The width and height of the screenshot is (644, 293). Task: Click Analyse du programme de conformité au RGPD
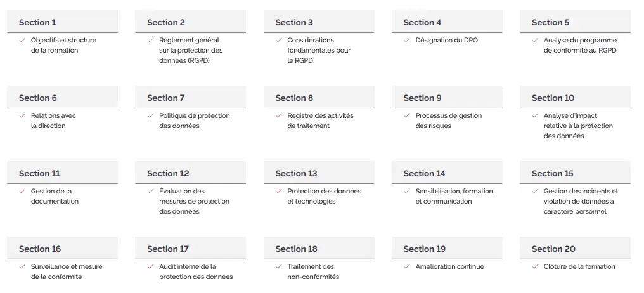(x=580, y=45)
